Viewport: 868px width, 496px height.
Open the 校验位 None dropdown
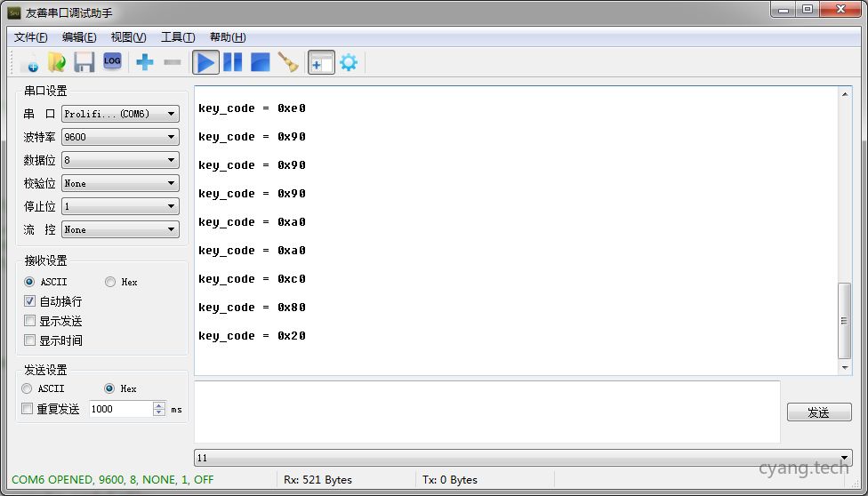click(120, 183)
